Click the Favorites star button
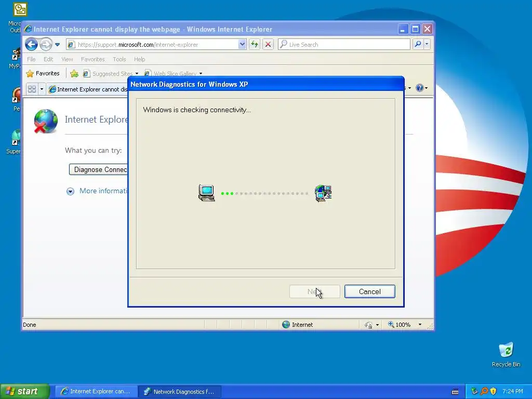532x399 pixels. [43, 73]
